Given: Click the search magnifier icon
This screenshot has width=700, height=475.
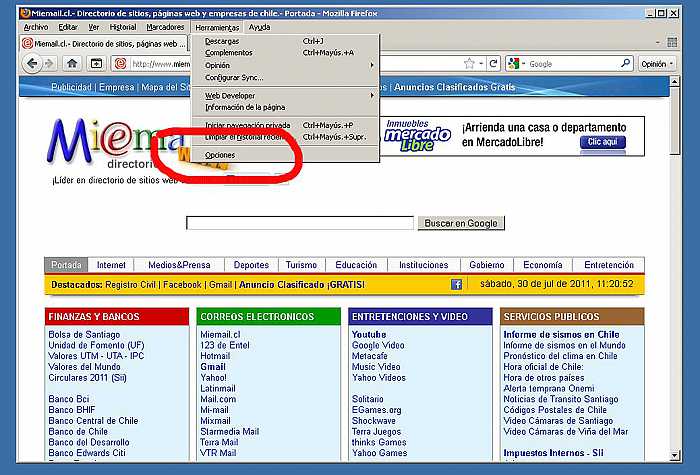Looking at the screenshot, I should coord(625,63).
